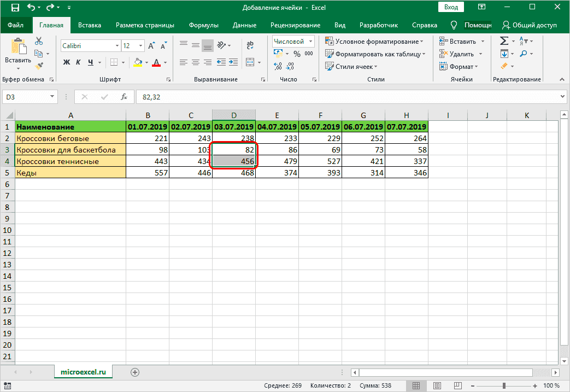Click the AutoSum sigma icon
This screenshot has height=392, width=570.
click(504, 41)
